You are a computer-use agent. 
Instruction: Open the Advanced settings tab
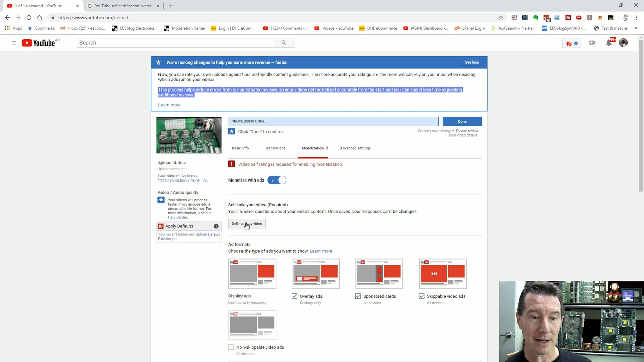355,148
